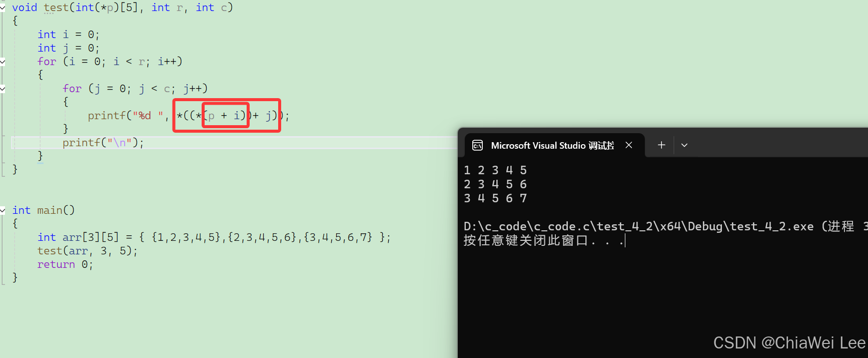Viewport: 868px width, 358px height.
Task: Open a new terminal tab with plus icon
Action: point(661,145)
